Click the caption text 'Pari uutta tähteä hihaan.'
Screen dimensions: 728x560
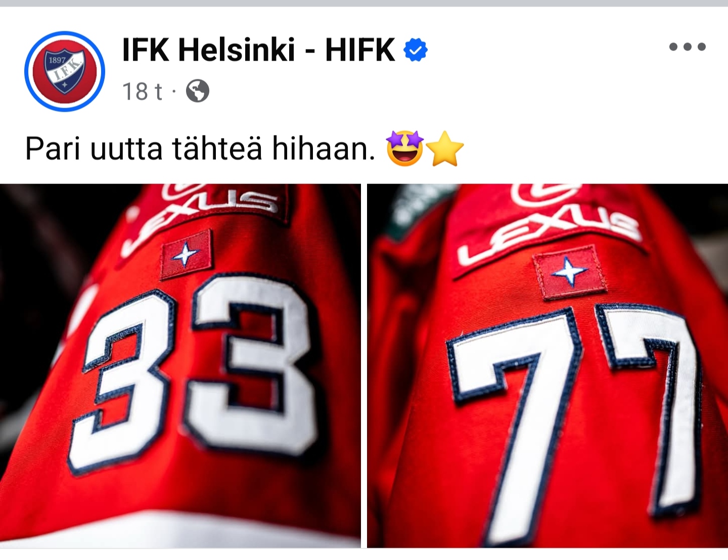[200, 149]
